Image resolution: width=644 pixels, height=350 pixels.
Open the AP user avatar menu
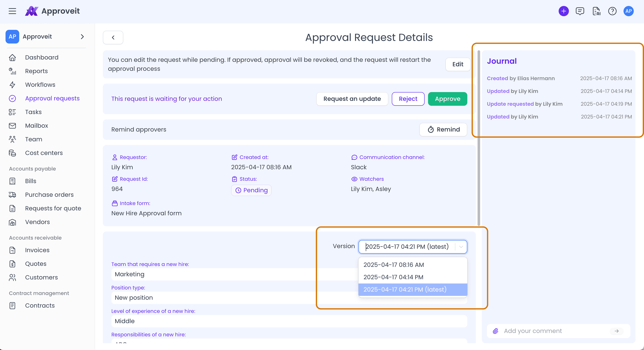pos(628,11)
